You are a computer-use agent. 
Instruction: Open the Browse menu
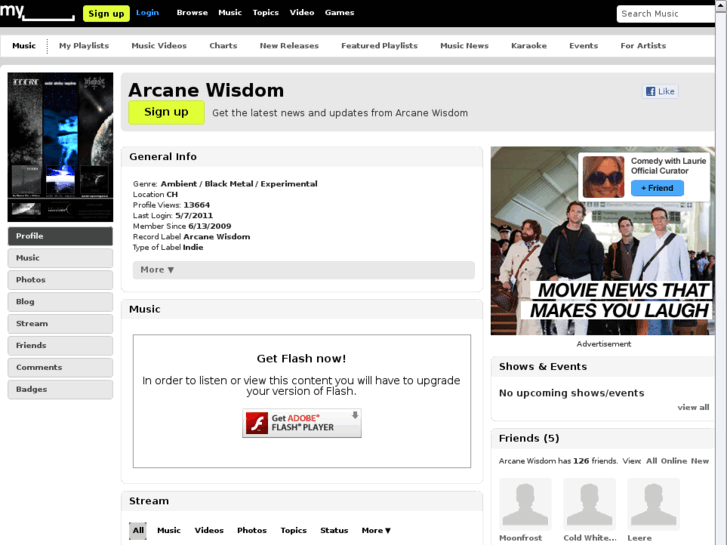tap(192, 13)
